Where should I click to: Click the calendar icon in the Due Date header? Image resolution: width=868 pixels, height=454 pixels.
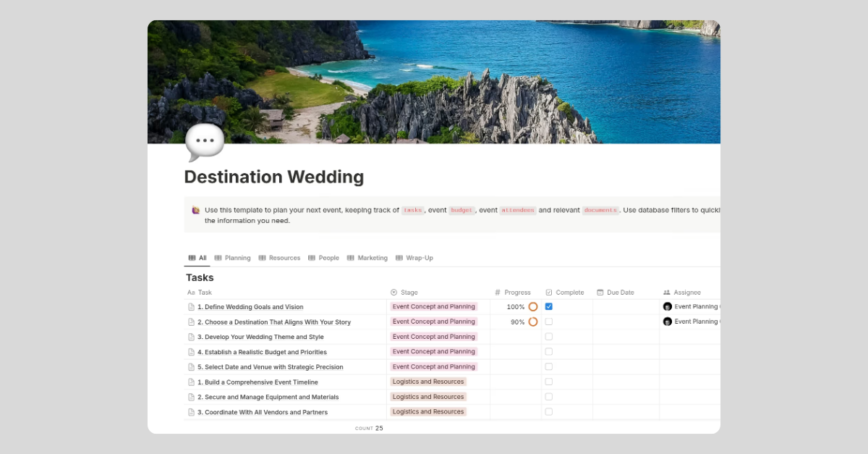(x=600, y=292)
